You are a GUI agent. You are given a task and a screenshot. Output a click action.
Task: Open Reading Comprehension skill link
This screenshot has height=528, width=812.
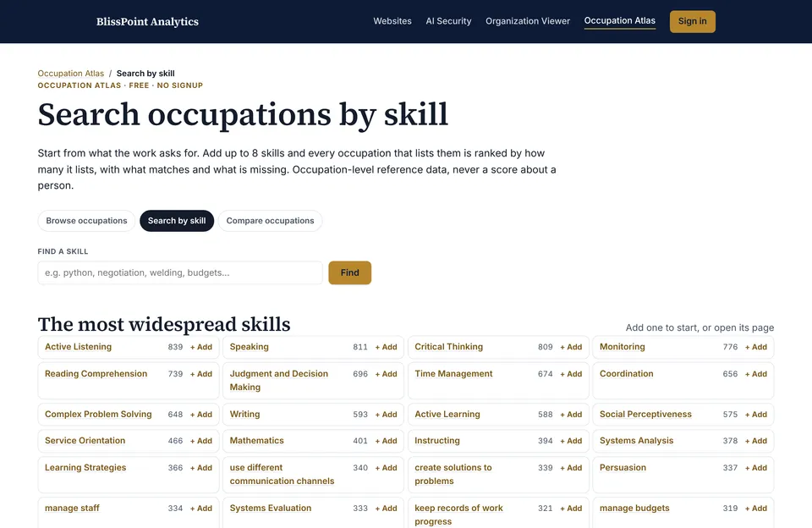coord(96,374)
